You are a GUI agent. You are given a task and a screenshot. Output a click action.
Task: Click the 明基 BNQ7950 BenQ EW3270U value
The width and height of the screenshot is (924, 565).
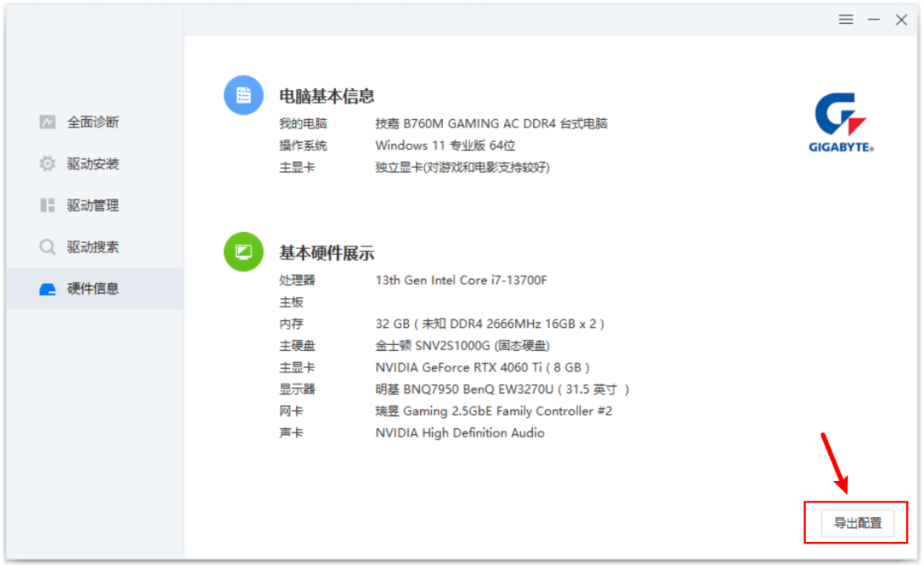coord(503,390)
